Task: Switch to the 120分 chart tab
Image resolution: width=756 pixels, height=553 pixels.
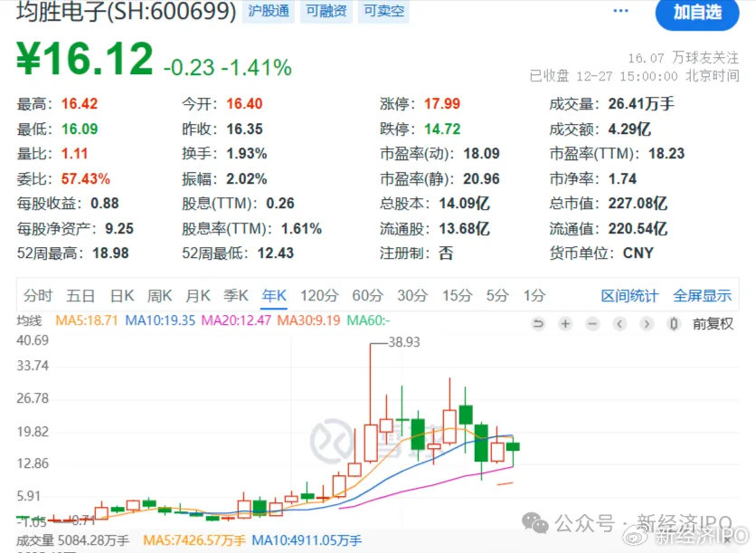Action: [x=319, y=295]
